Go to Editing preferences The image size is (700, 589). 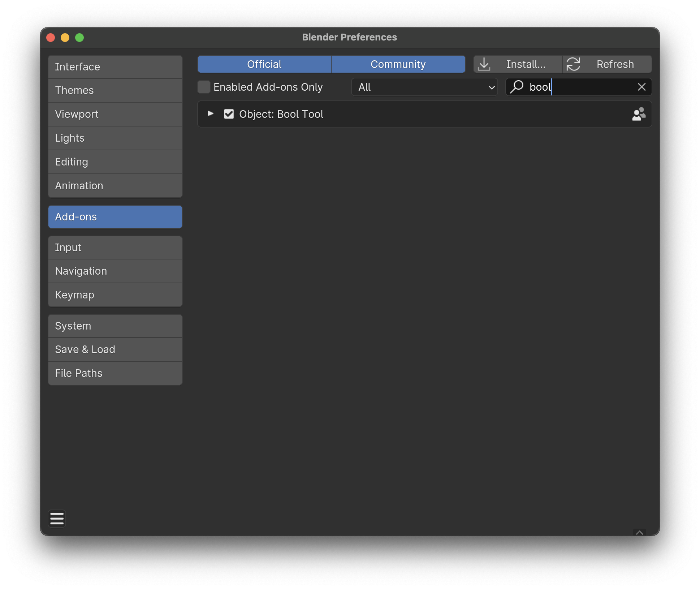pos(115,162)
